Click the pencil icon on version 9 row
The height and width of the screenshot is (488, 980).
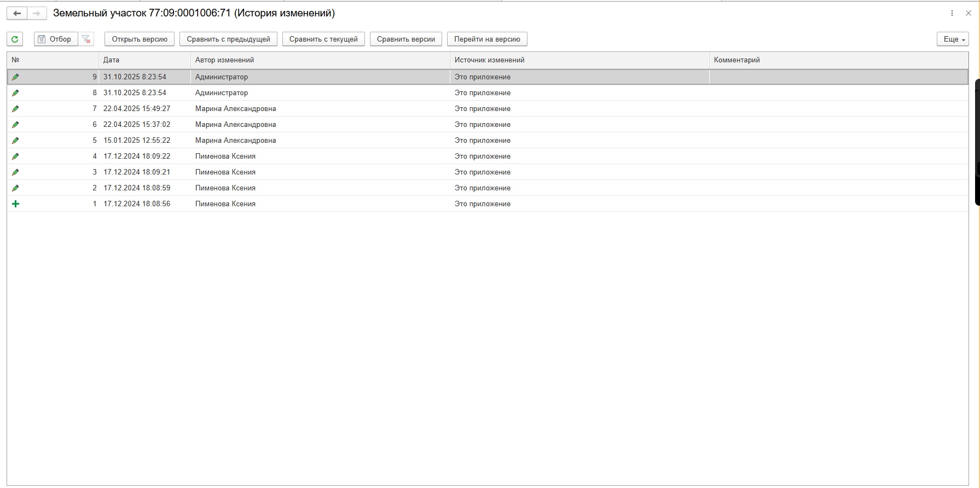coord(15,77)
